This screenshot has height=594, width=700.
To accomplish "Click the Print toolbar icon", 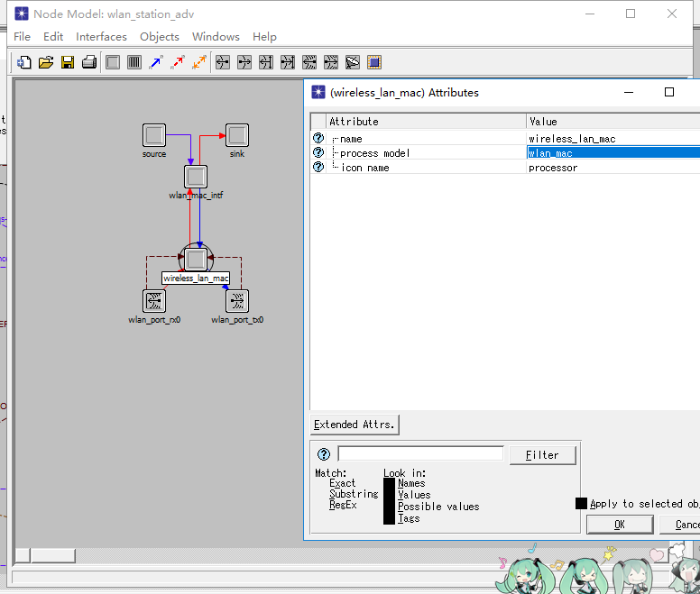I will (x=89, y=62).
